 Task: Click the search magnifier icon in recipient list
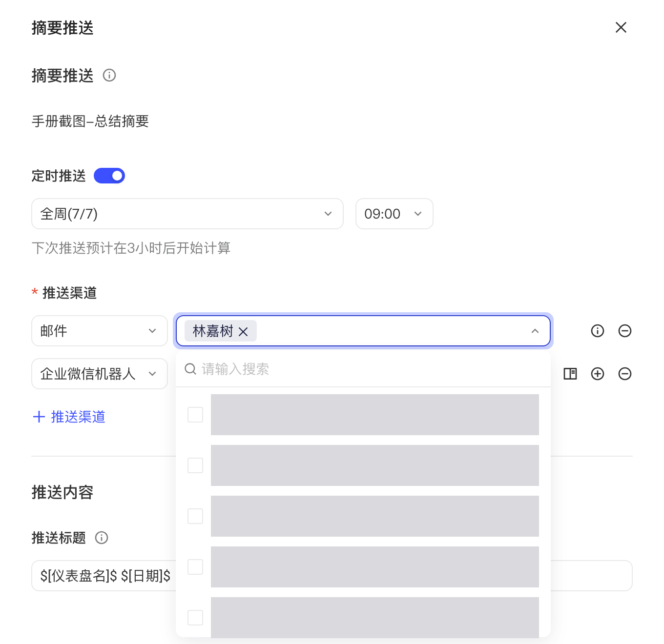tap(190, 369)
